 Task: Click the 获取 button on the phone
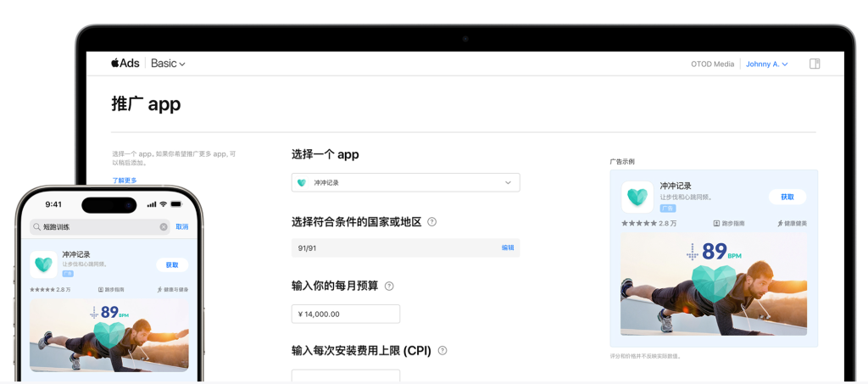click(x=172, y=265)
